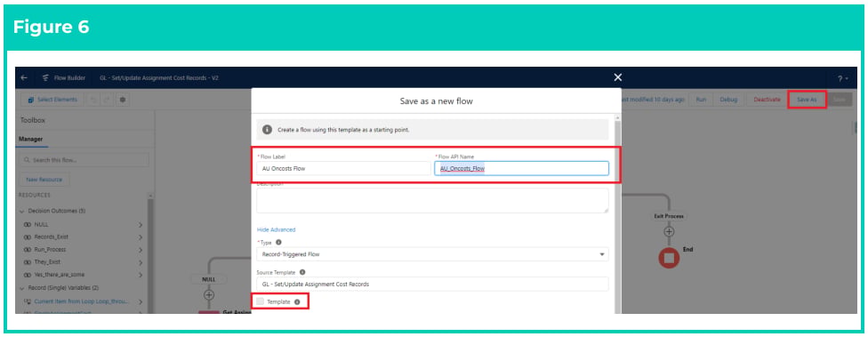Click into the Description text area
This screenshot has width=868, height=337.
tap(432, 200)
